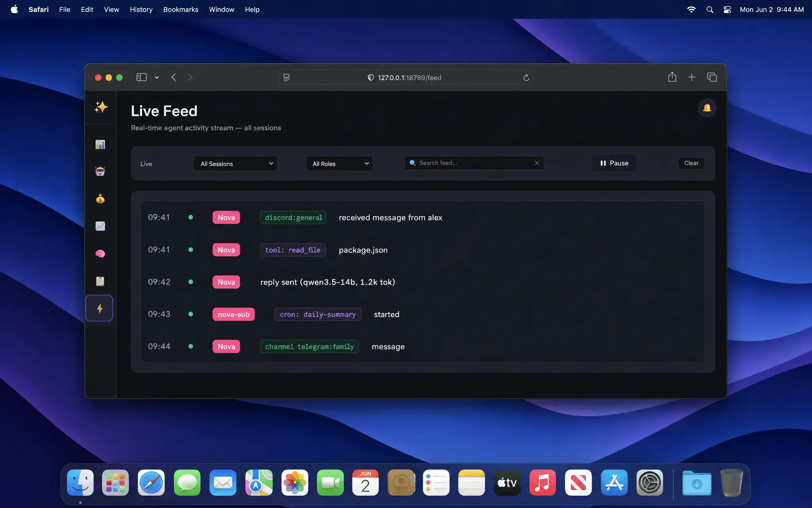Screen dimensions: 812x508
Task: Click the nova-sub badge
Action: [x=234, y=314]
